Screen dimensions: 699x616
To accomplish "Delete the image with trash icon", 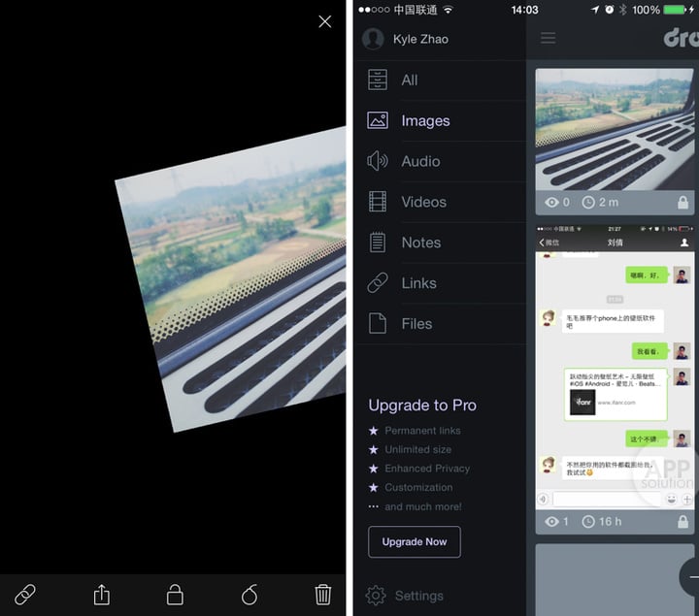I will [x=323, y=595].
